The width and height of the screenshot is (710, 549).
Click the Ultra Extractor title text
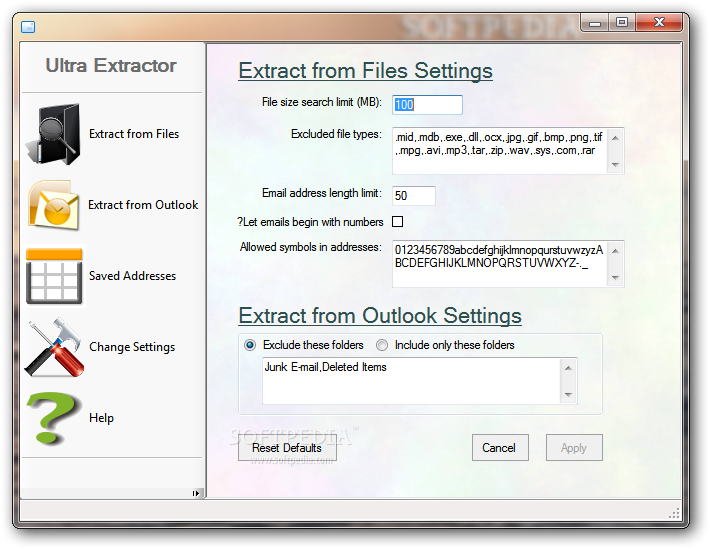point(111,66)
